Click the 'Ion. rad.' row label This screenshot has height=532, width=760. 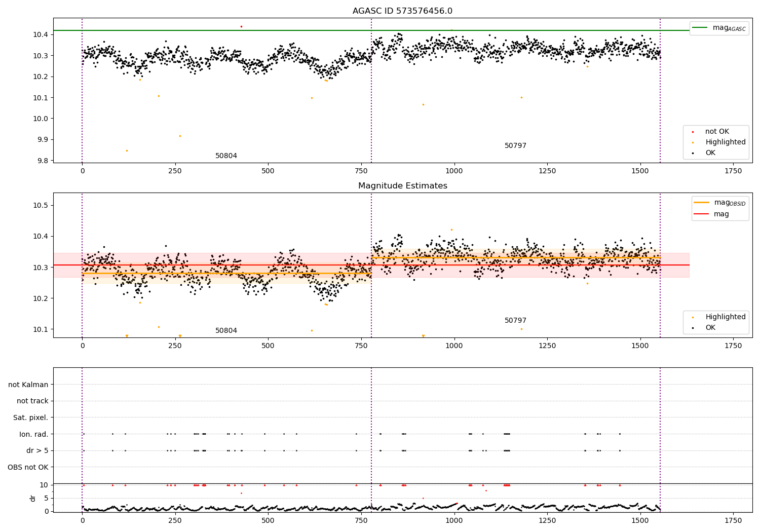point(34,434)
